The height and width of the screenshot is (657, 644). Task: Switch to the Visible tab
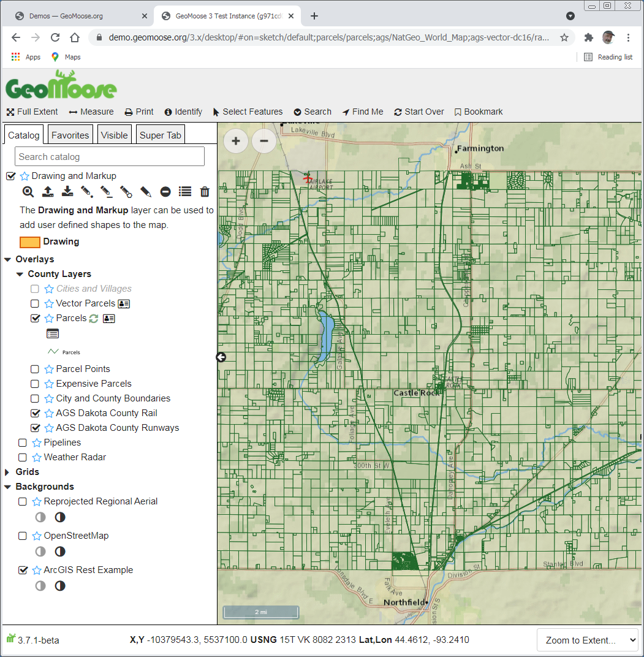(x=114, y=135)
